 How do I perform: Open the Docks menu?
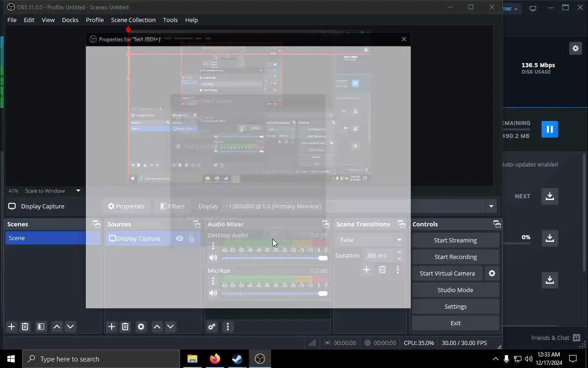click(70, 20)
